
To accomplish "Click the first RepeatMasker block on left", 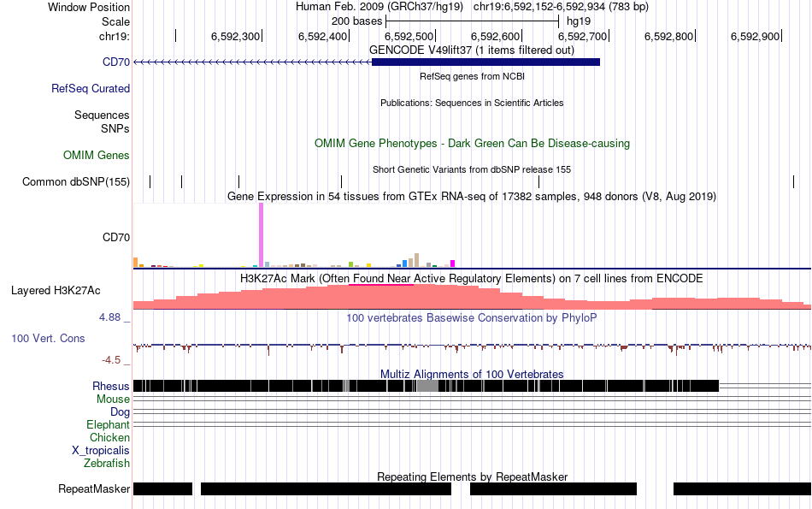I will tap(163, 488).
